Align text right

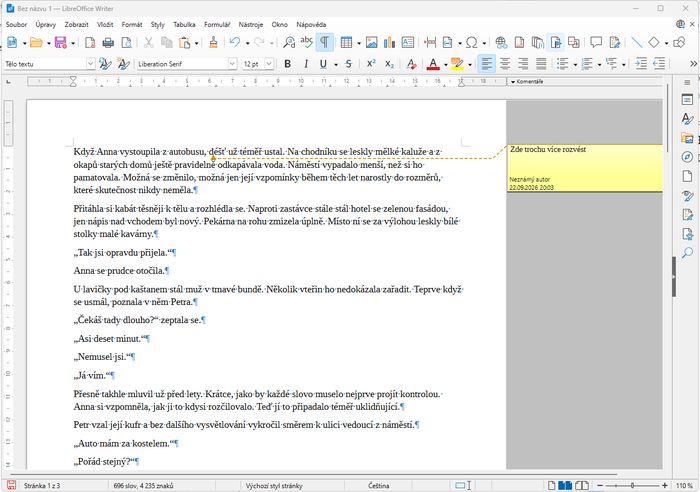523,64
